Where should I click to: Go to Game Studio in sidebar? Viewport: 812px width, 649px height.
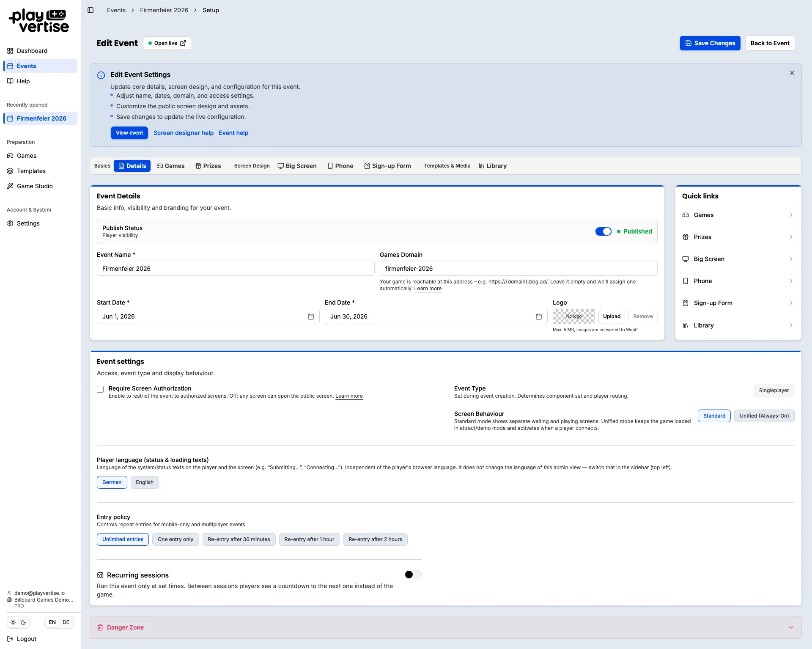40,186
